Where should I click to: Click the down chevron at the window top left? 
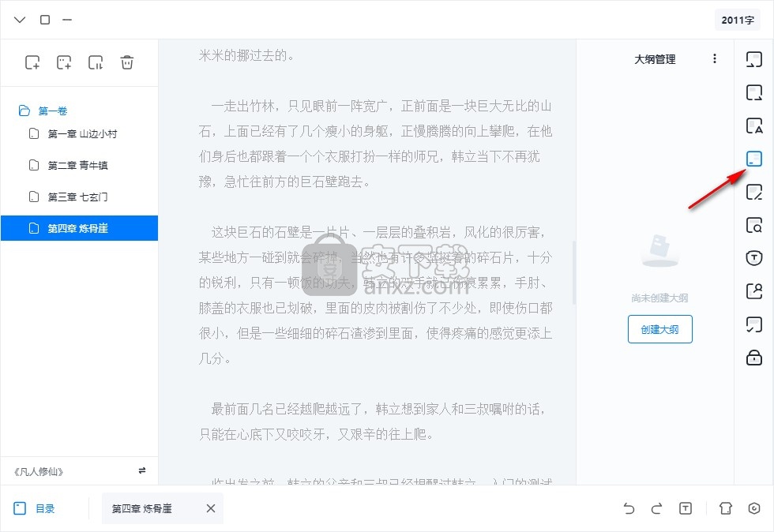click(x=20, y=20)
